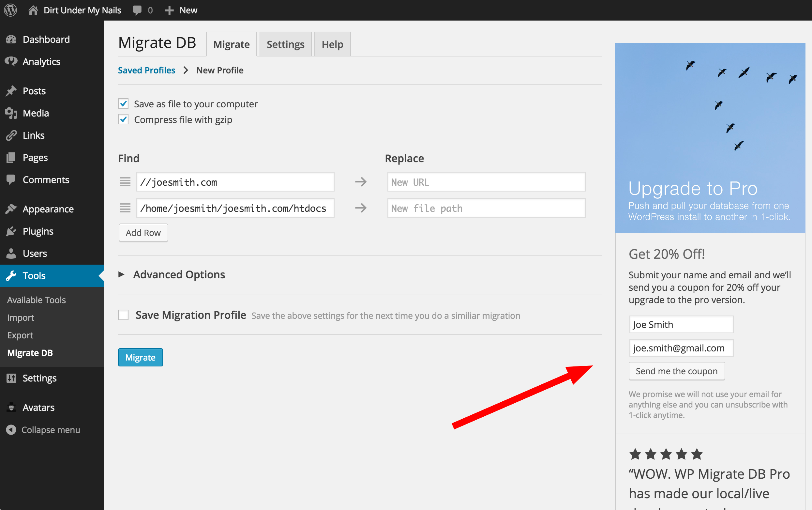Enable Save Migration Profile checkbox

pos(123,315)
